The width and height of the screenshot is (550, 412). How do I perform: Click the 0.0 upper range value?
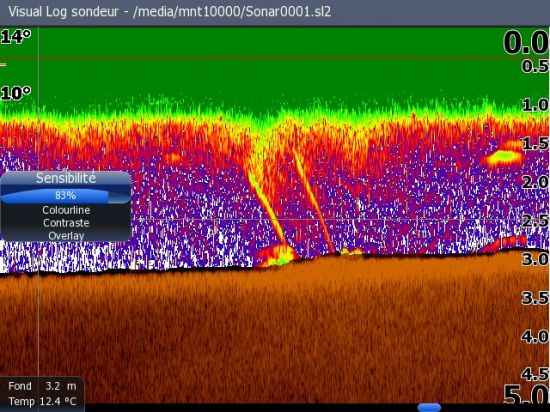click(x=525, y=43)
